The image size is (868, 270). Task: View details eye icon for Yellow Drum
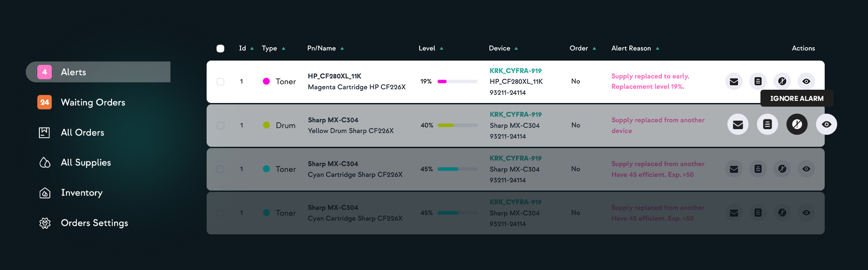coord(826,124)
